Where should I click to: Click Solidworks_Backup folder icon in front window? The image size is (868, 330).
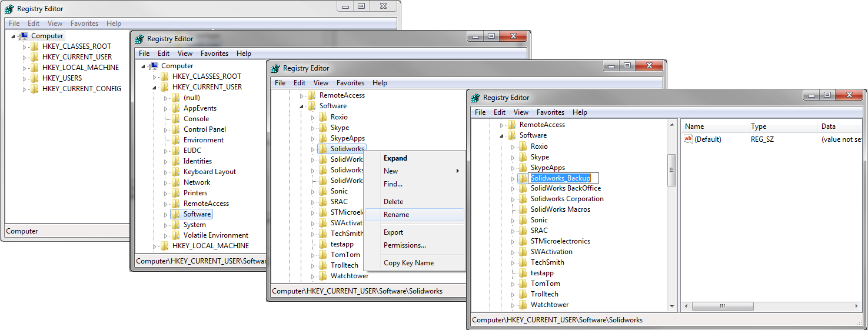point(523,178)
